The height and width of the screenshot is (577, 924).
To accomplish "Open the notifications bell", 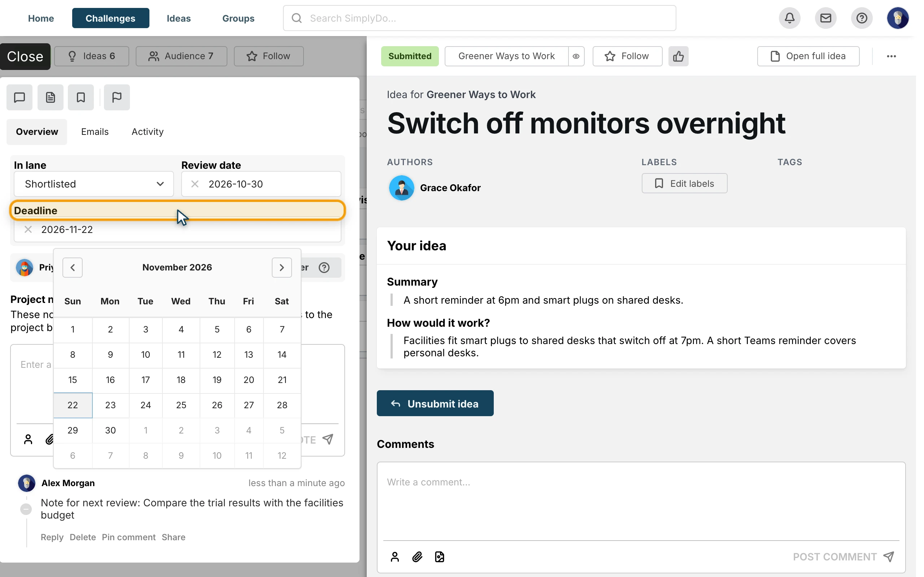I will (790, 18).
